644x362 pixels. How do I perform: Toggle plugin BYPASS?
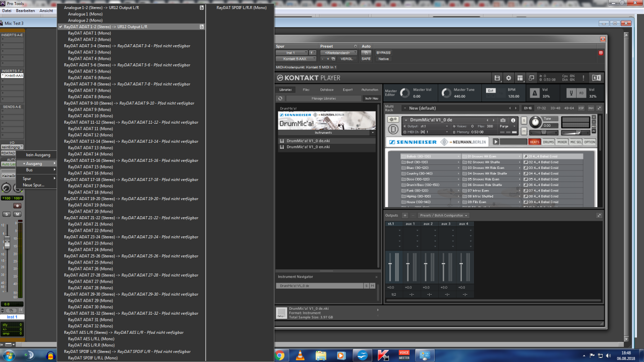tap(383, 53)
